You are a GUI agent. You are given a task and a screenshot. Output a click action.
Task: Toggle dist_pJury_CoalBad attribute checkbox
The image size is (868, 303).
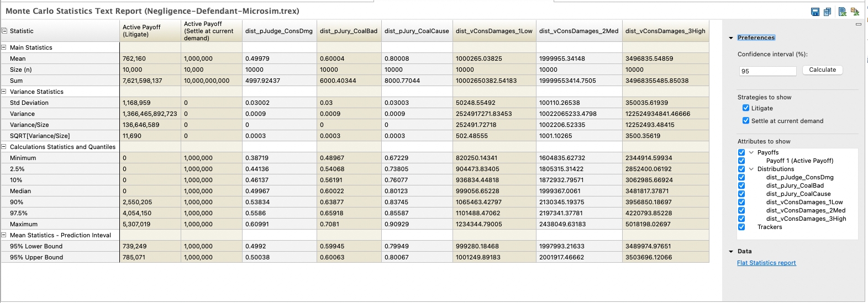741,185
